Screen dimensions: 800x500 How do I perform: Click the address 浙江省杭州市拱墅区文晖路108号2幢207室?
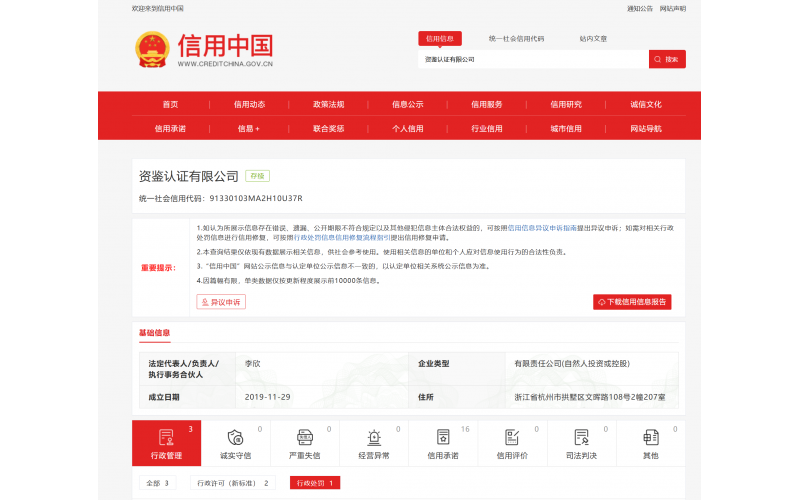tap(590, 397)
